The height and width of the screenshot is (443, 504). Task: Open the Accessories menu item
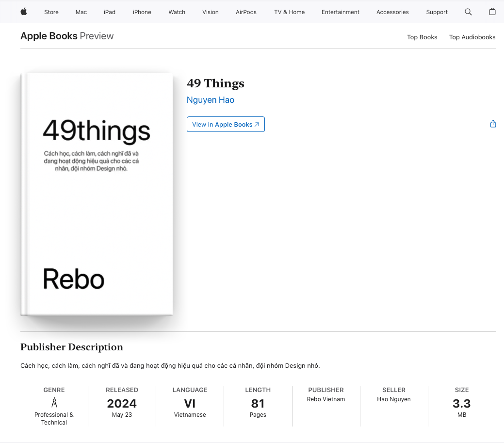[x=392, y=12]
